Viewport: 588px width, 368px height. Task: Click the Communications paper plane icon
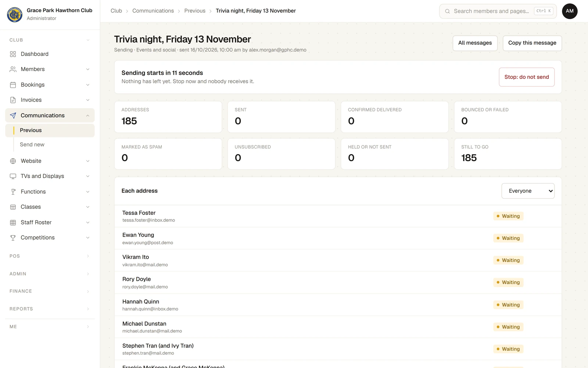click(x=13, y=116)
